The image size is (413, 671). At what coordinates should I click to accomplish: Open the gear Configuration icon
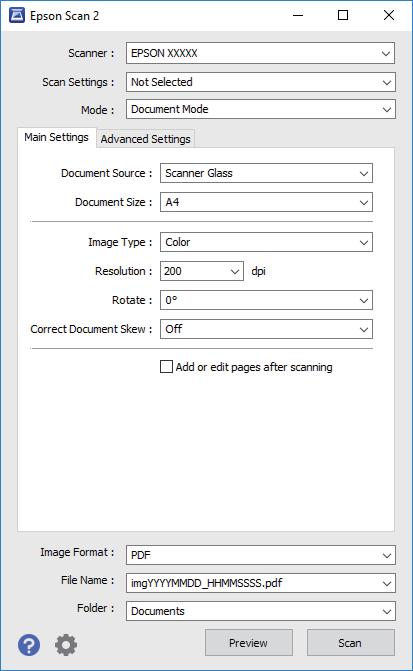point(66,644)
